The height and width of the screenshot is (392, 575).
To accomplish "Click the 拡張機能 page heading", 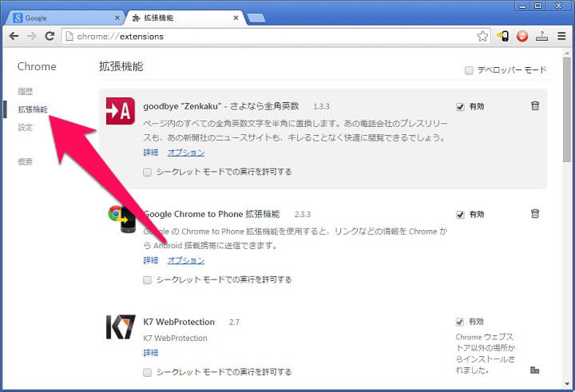I will (121, 66).
